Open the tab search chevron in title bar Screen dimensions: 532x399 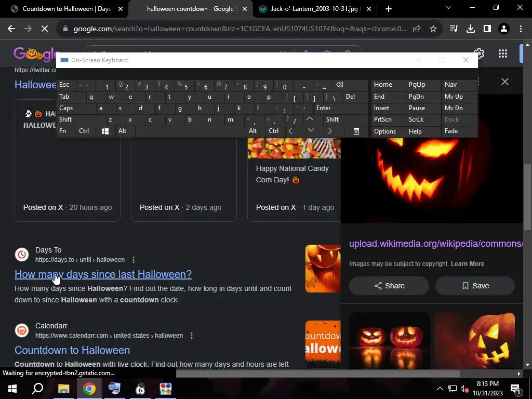pyautogui.click(x=448, y=7)
